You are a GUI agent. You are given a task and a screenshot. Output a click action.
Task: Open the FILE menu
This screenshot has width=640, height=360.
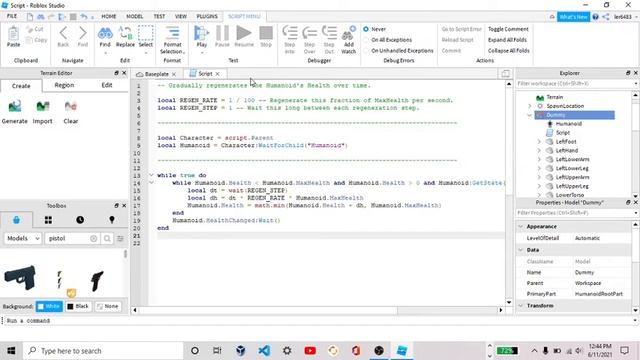coord(12,16)
